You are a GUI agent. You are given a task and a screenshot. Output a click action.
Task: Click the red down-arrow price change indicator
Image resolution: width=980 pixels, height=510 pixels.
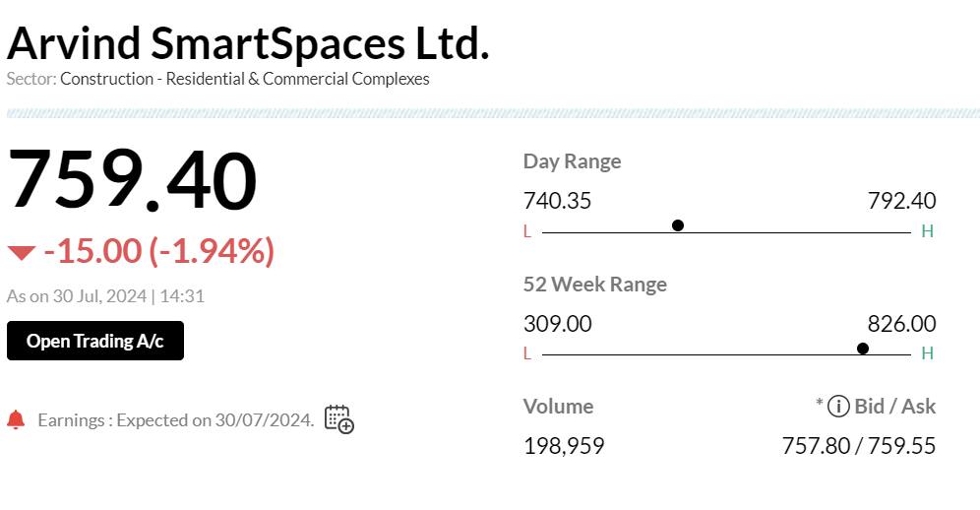[x=21, y=253]
